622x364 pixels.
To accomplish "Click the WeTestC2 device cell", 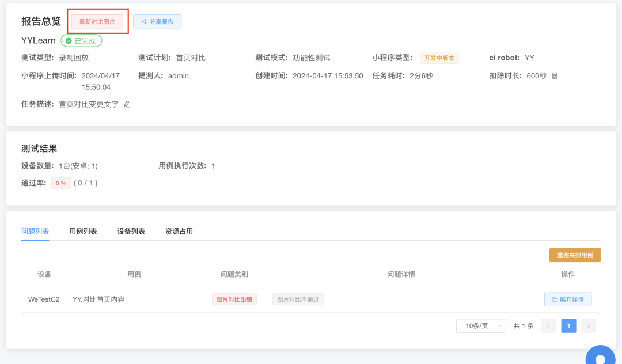I will coord(44,299).
